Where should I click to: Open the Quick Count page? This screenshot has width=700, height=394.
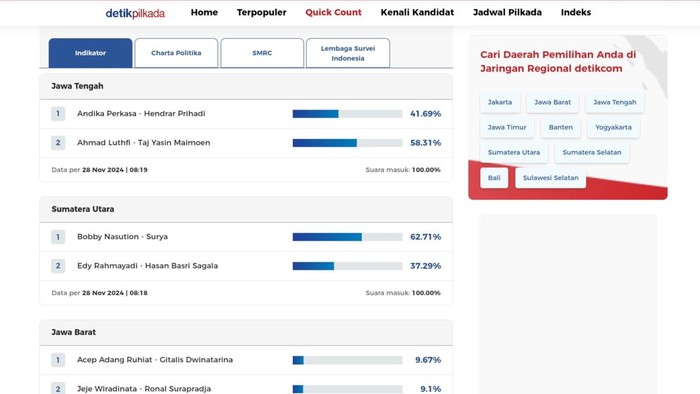point(333,12)
